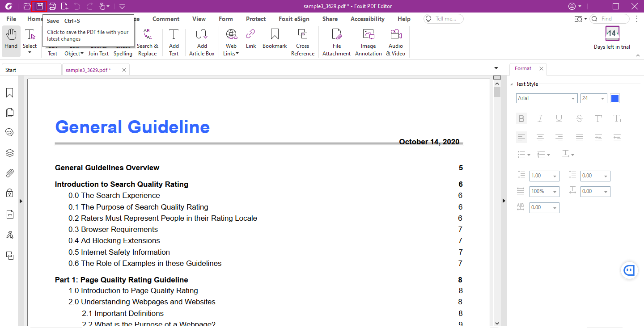The width and height of the screenshot is (644, 328).
Task: Toggle Superscript formatting
Action: [598, 118]
